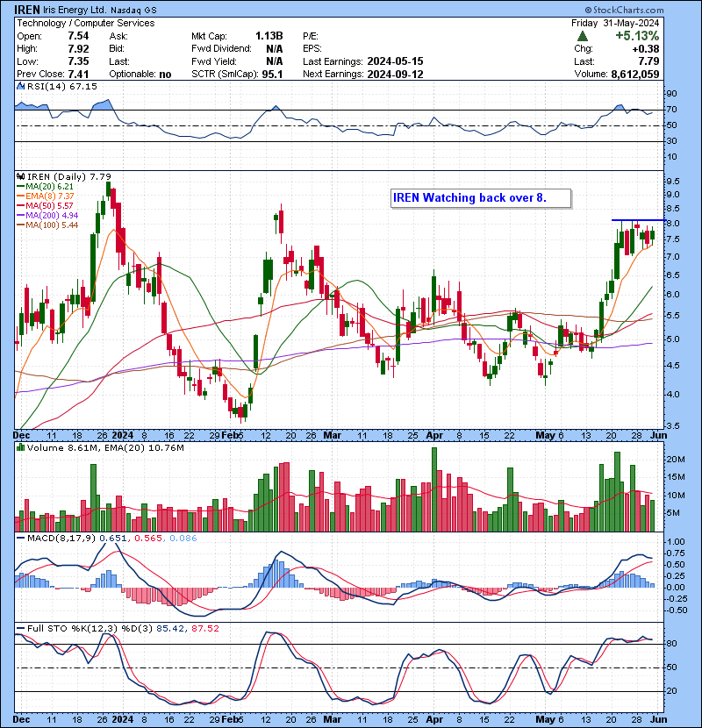Click the Prev Close value 7.41
This screenshot has width=702, height=728.
[x=78, y=75]
